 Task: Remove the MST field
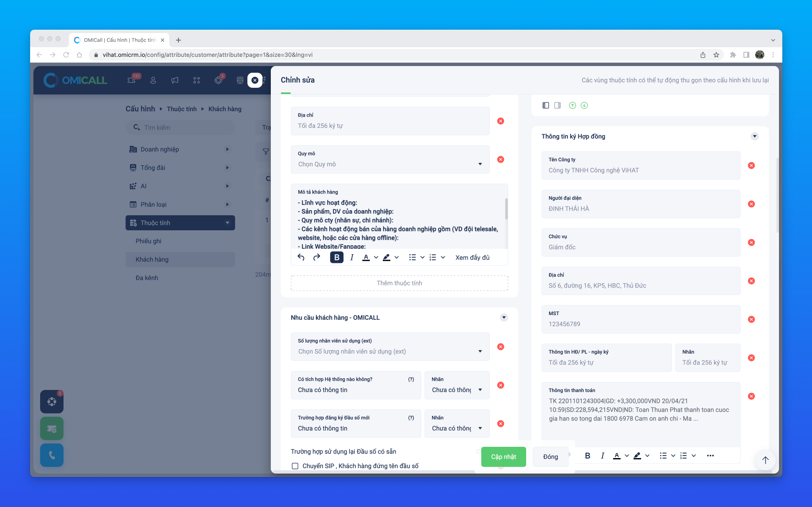point(751,319)
